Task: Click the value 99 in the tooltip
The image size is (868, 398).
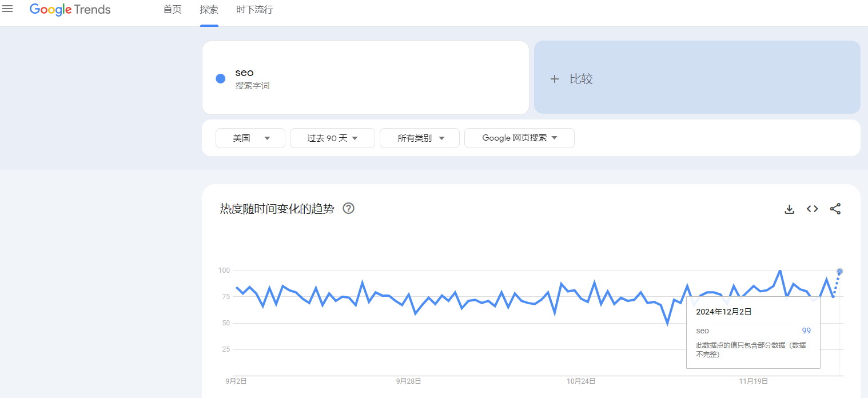Action: [806, 331]
